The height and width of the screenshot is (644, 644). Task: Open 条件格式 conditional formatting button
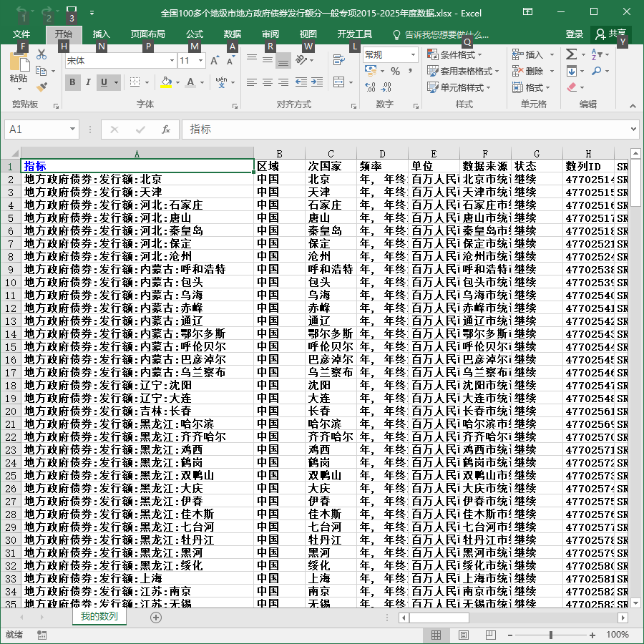(x=454, y=54)
